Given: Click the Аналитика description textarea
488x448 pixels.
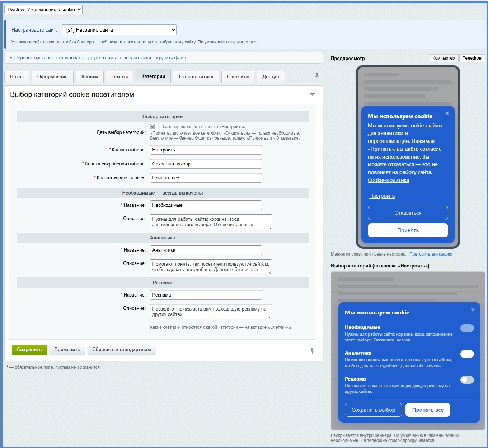Looking at the screenshot, I should [x=211, y=267].
